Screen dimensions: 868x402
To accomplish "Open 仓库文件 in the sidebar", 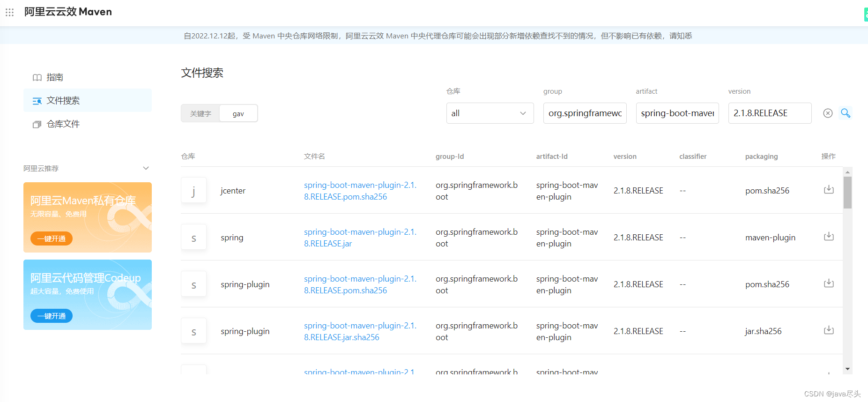I will pyautogui.click(x=88, y=124).
